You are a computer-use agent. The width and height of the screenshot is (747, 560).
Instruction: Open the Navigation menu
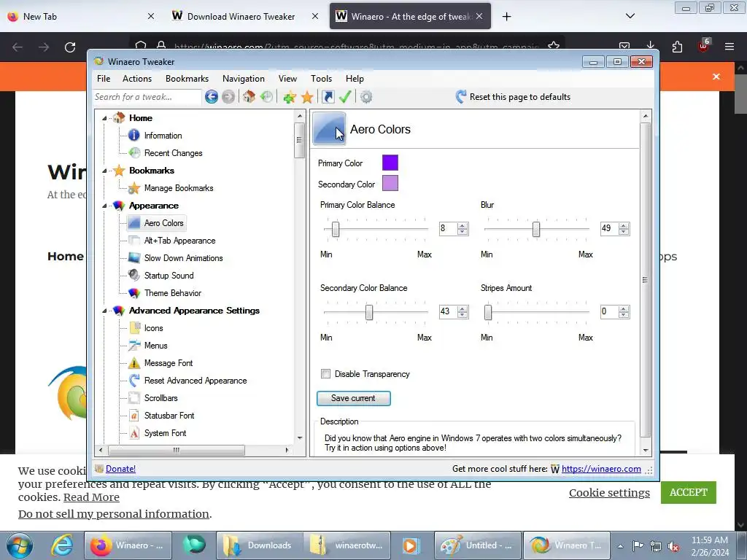point(244,79)
